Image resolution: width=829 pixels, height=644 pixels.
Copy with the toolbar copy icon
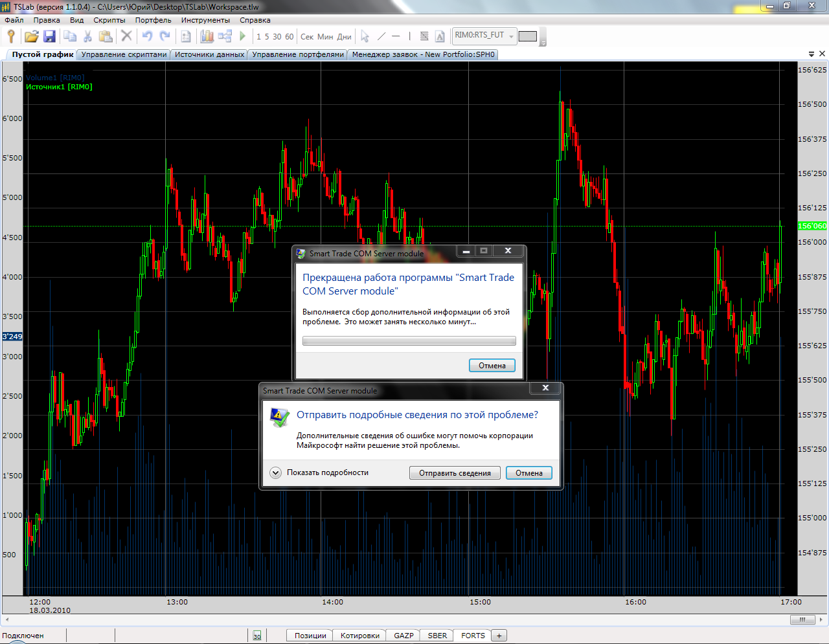70,36
